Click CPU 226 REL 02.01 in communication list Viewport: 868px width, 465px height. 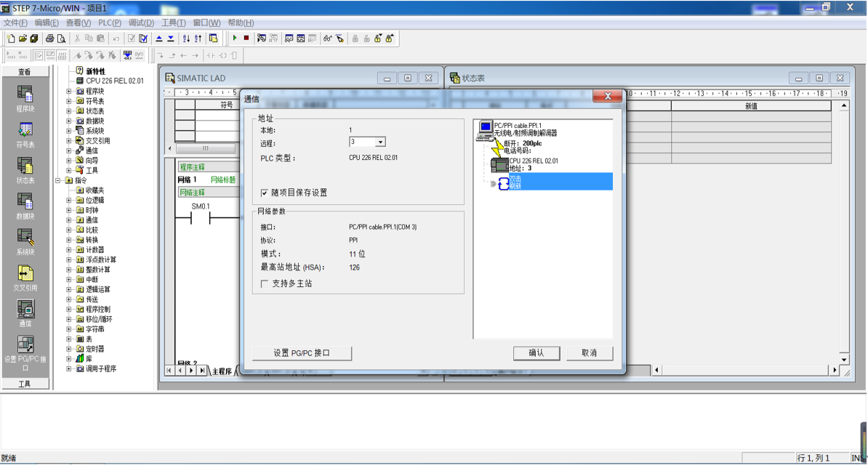[x=534, y=161]
